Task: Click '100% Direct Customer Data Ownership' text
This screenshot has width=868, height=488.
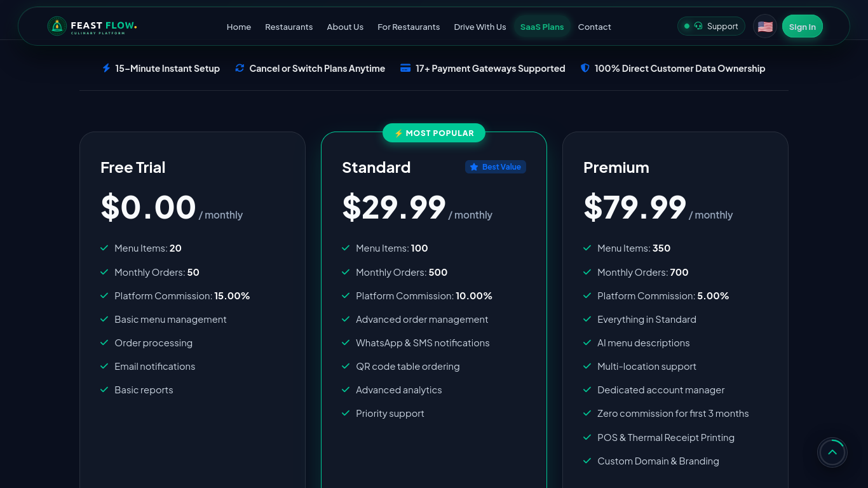Action: 680,68
